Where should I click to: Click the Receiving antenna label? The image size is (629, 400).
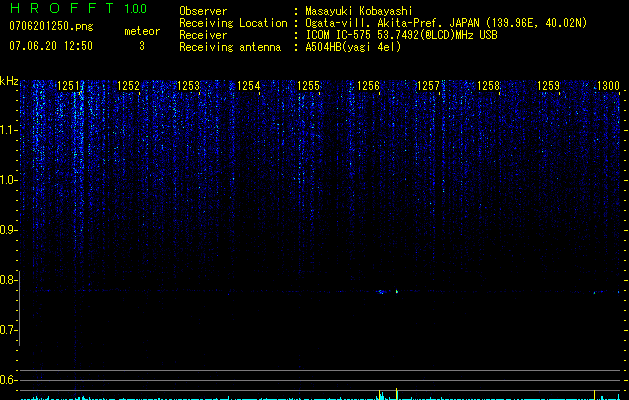(x=230, y=47)
